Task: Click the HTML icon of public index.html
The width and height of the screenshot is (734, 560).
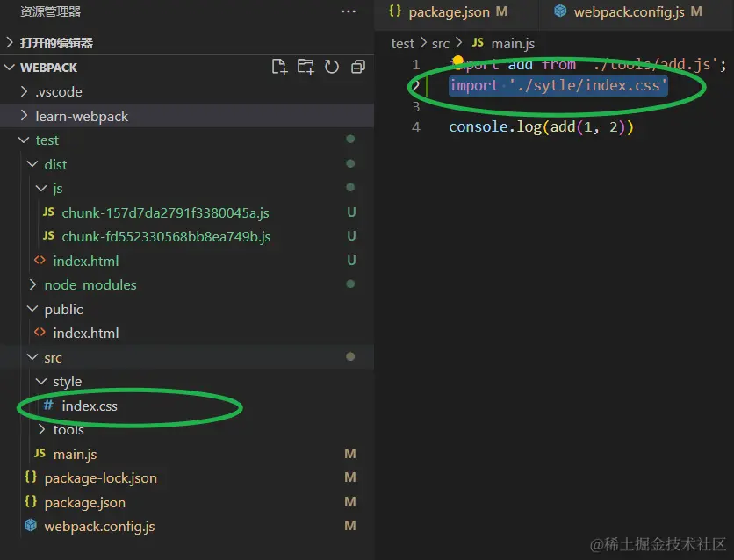Action: click(x=40, y=332)
